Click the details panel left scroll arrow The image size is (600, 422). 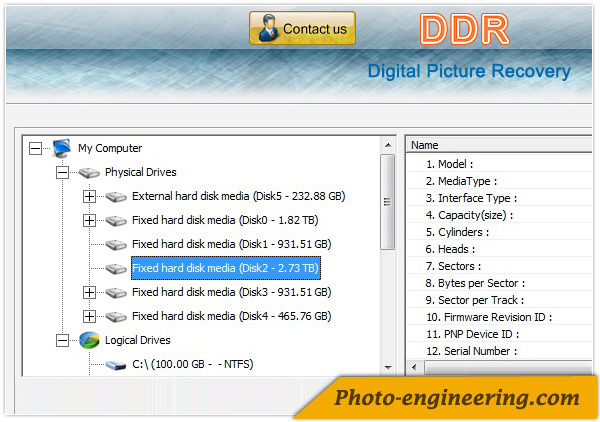[414, 367]
